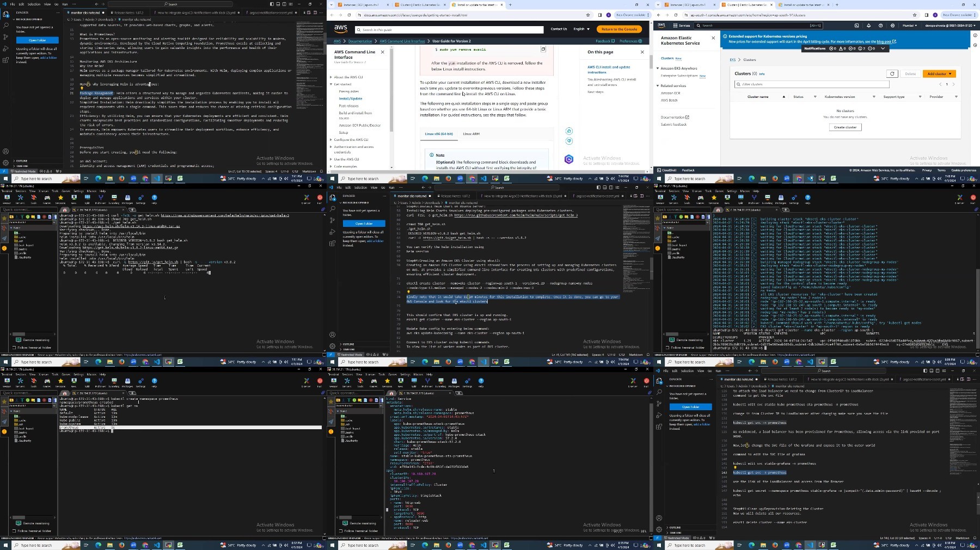Open Edge from taskbar below Package Management VS Code
The image size is (980, 550).
click(x=98, y=178)
